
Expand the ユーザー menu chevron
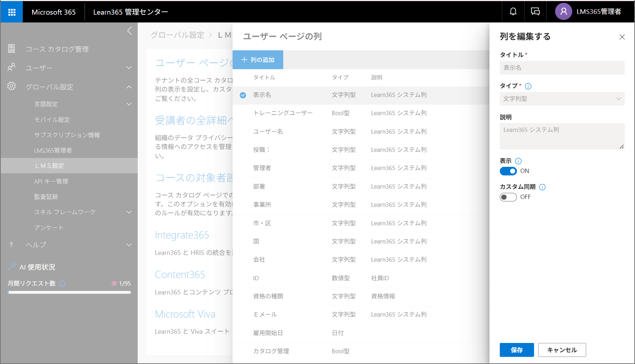tap(129, 68)
